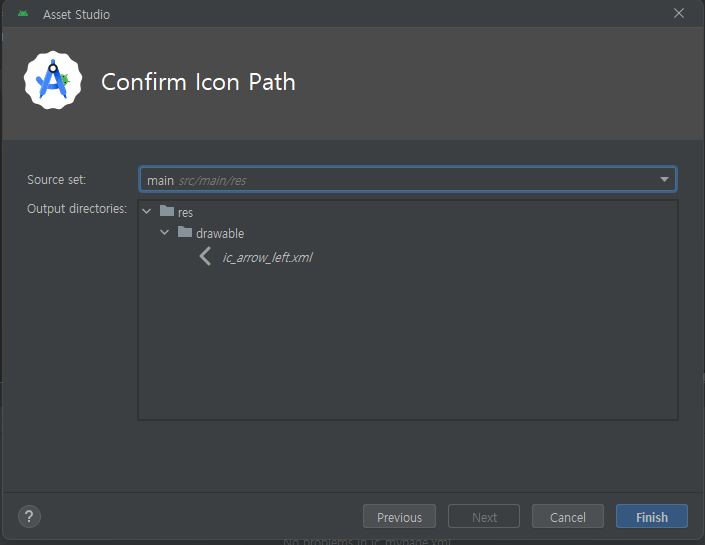Close the Asset Studio dialog

coord(679,13)
